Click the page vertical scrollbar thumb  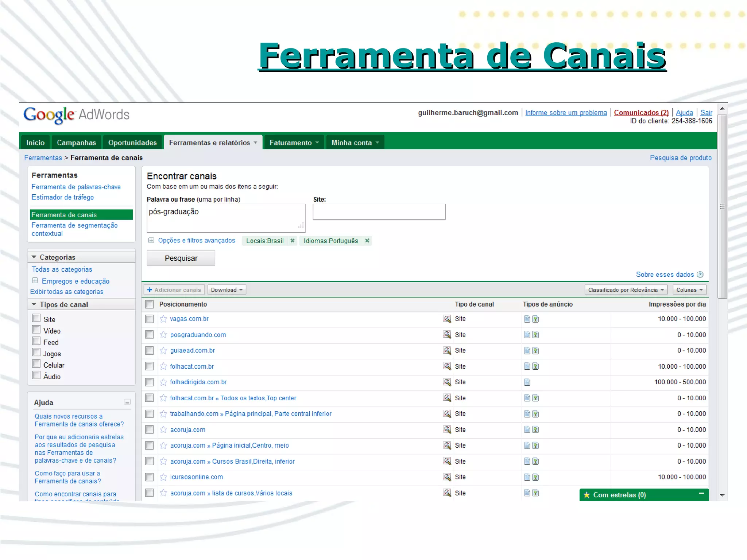point(722,206)
